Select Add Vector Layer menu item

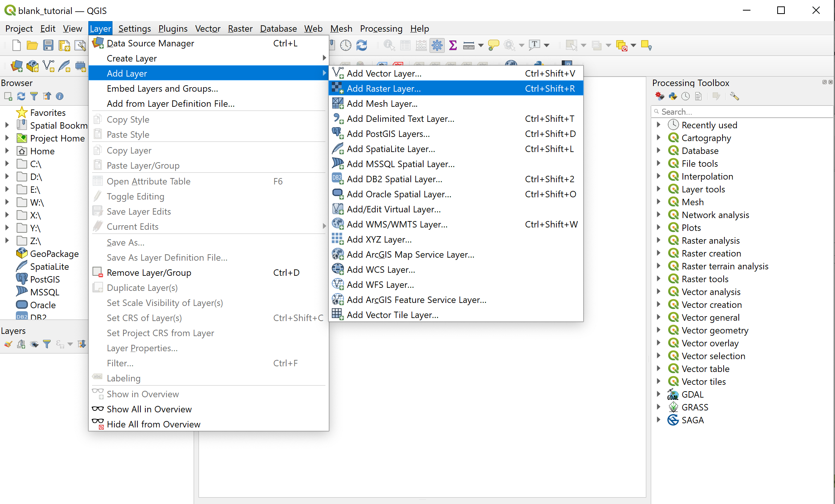click(x=456, y=73)
